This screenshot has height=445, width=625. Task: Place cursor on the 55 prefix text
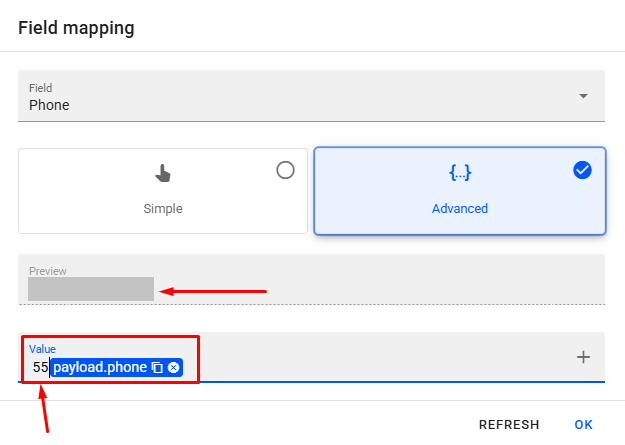(40, 368)
